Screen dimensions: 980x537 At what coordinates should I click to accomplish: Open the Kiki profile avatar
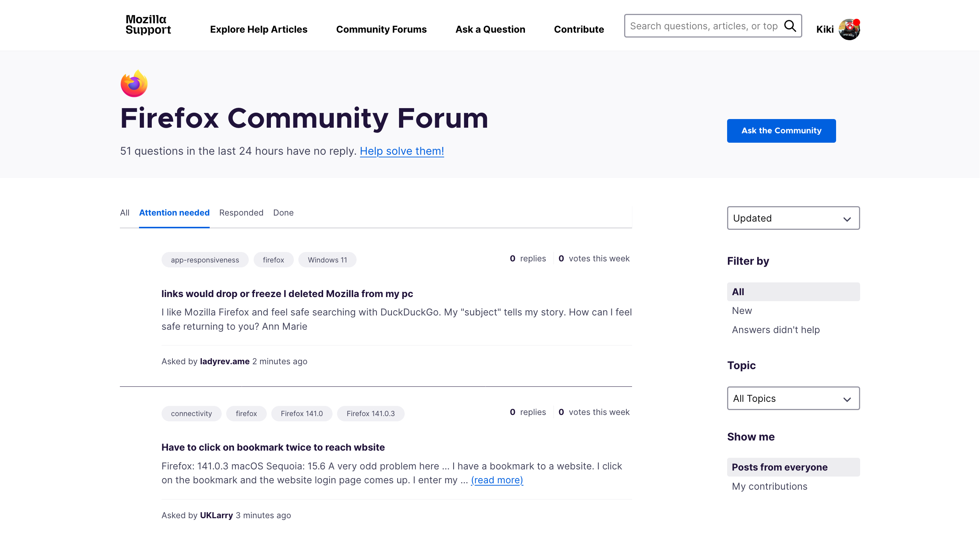(x=849, y=29)
